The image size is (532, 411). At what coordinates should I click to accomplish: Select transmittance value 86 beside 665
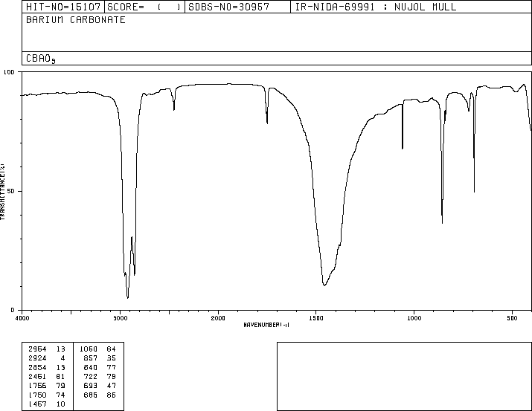point(112,395)
